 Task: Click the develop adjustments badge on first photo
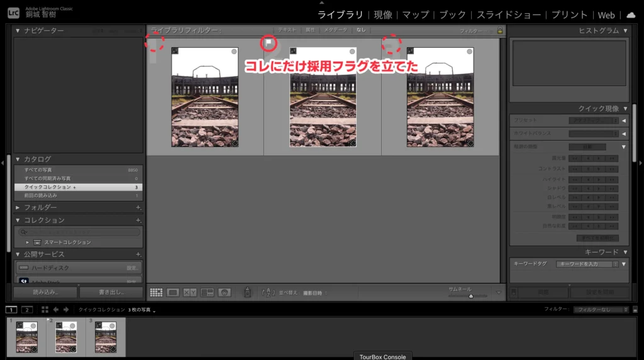pos(235,143)
